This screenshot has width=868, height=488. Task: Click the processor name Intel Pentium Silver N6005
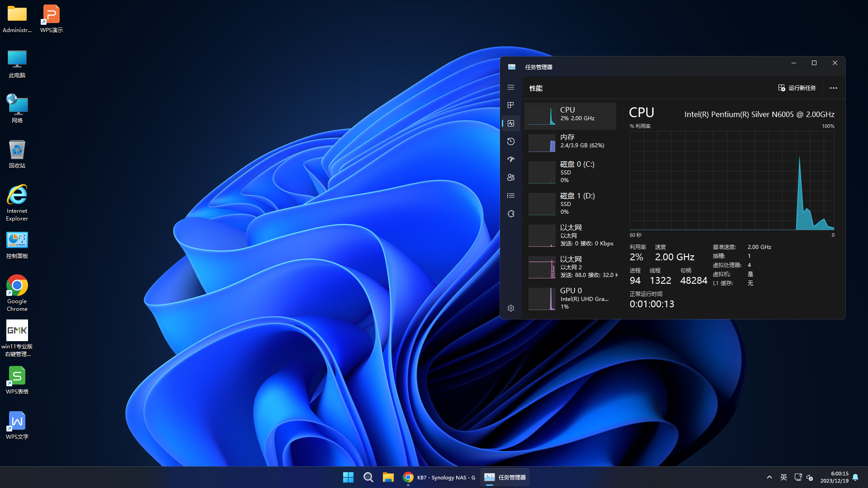click(x=759, y=114)
